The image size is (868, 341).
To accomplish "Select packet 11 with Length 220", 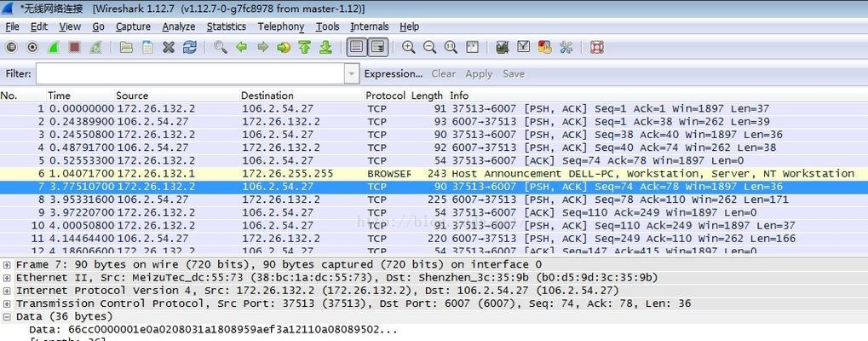I will click(x=434, y=239).
